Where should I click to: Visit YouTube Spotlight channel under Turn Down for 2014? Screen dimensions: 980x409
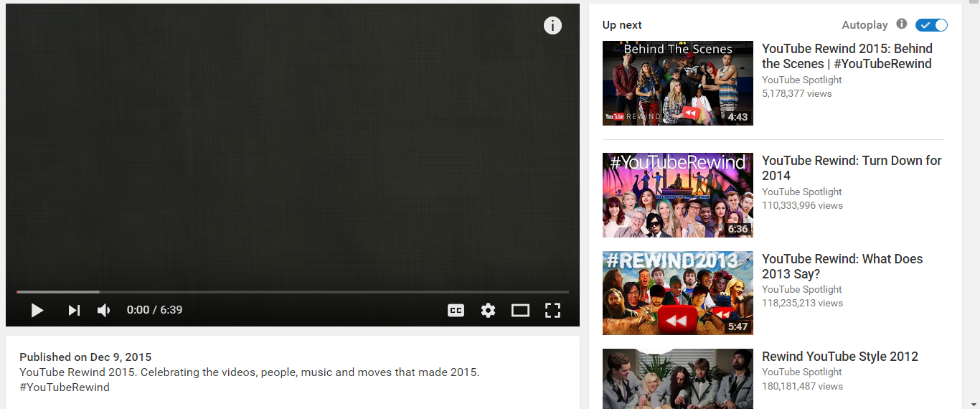(x=802, y=192)
